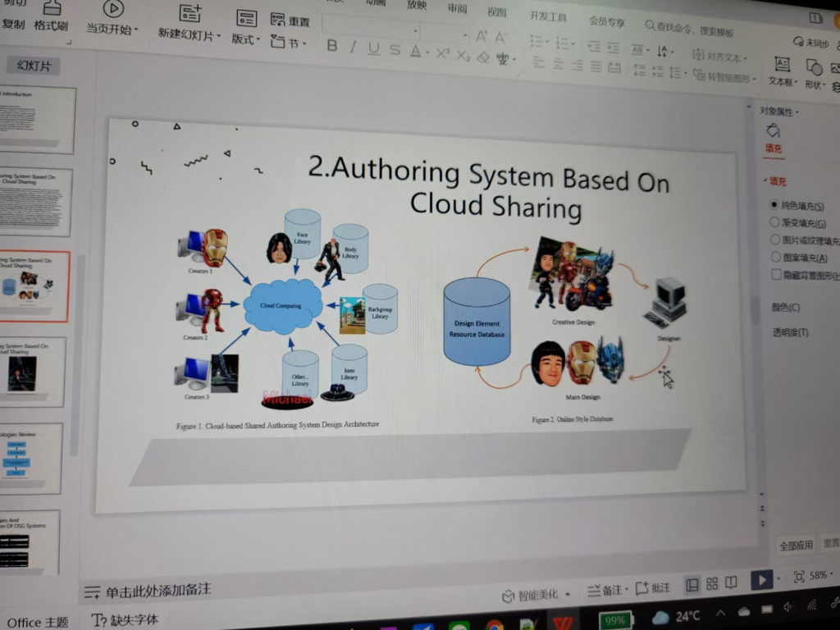Switch to slide sorter grid view
The width and height of the screenshot is (840, 630).
[712, 583]
